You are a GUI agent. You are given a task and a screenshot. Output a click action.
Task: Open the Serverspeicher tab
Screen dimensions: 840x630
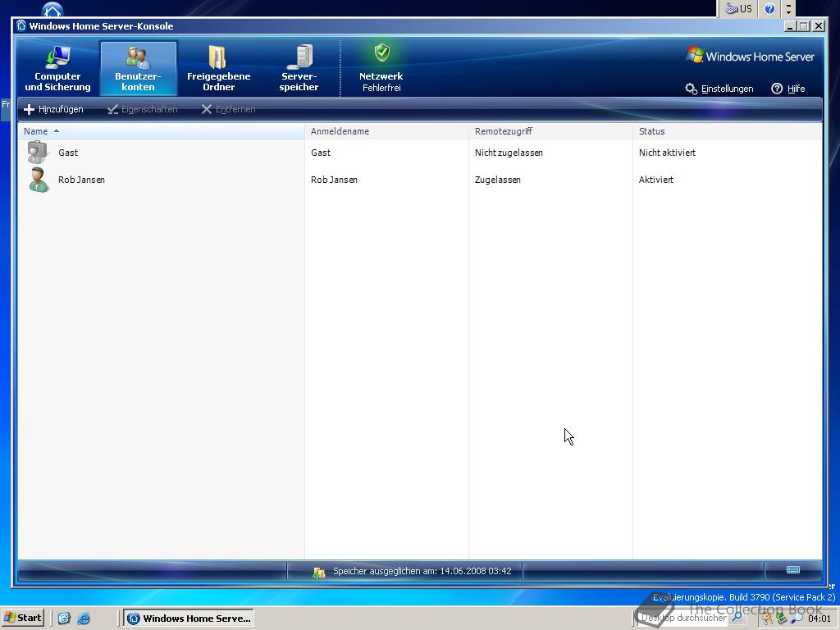point(299,68)
